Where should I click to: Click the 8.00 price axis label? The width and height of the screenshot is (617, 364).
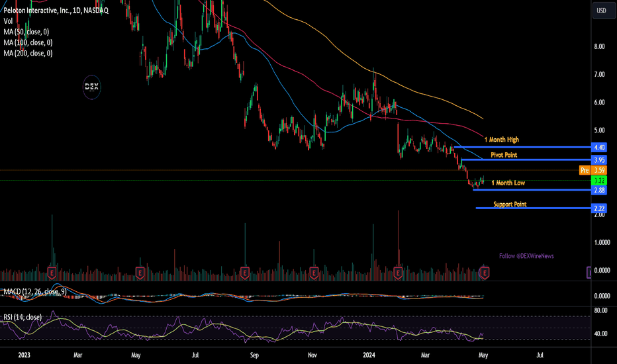click(599, 47)
